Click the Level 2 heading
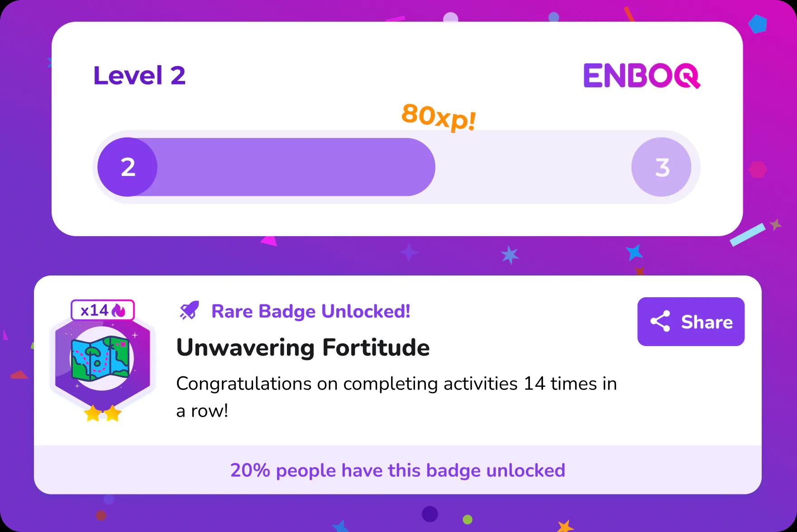Screen dimensions: 797x532 pos(139,75)
